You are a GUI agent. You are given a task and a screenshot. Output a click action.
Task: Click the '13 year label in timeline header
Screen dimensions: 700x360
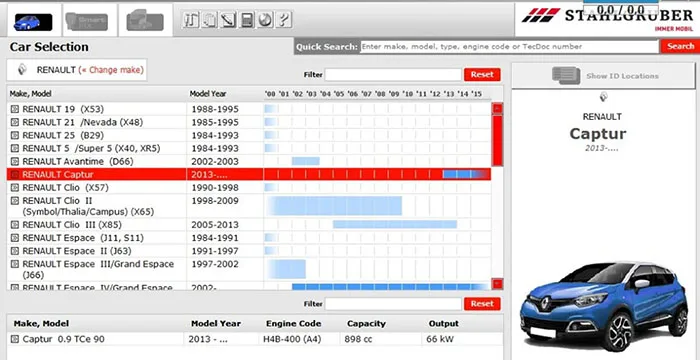[x=449, y=94]
